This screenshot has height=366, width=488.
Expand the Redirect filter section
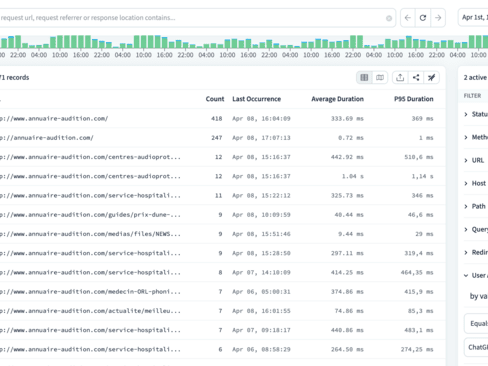(x=476, y=252)
